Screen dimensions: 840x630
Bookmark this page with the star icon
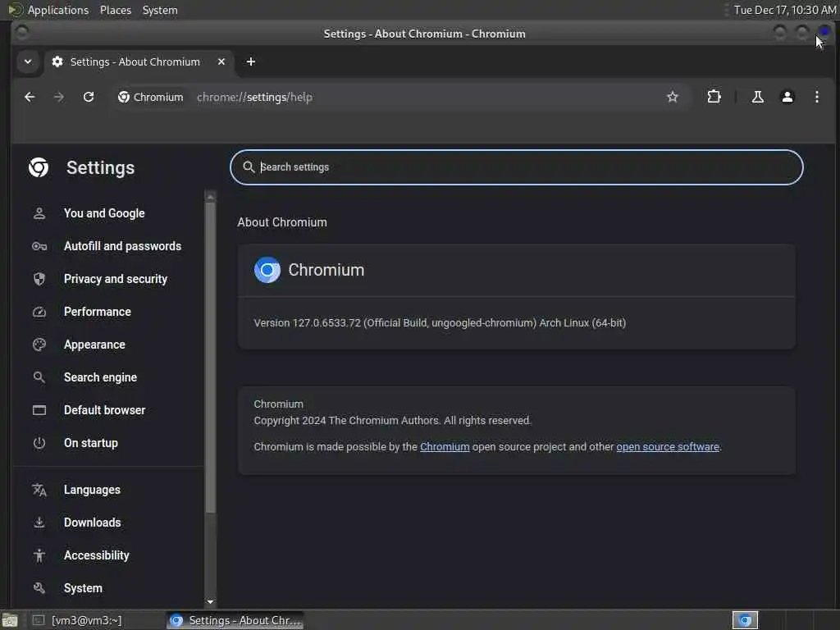click(673, 97)
